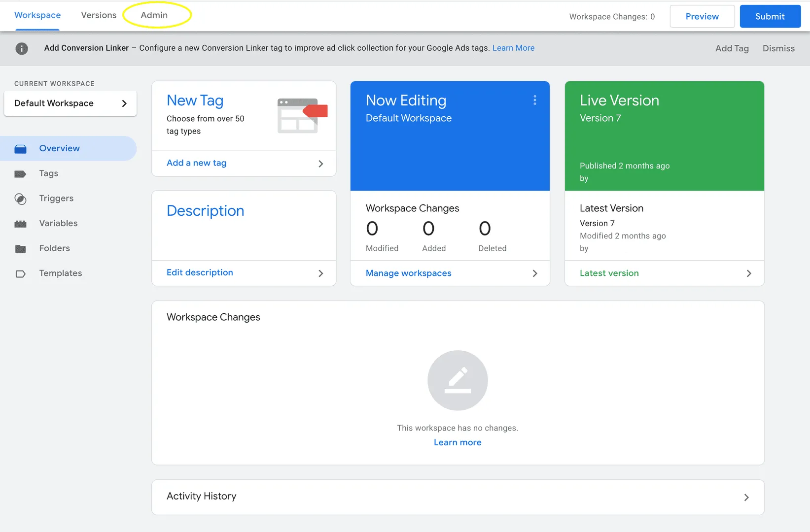Image resolution: width=810 pixels, height=532 pixels.
Task: Select the Tags sidebar icon
Action: [x=20, y=173]
